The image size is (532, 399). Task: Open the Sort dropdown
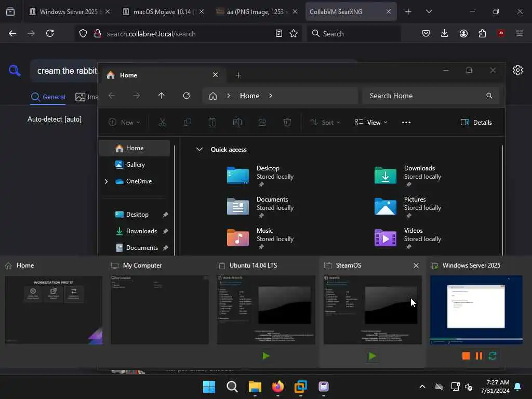(x=324, y=123)
